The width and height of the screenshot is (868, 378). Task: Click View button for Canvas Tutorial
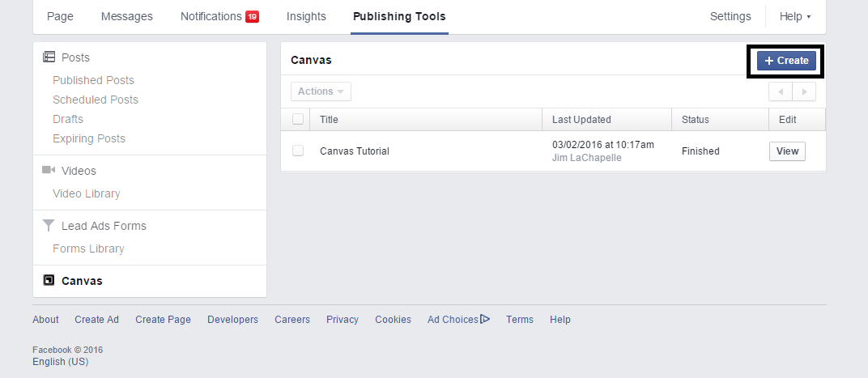pyautogui.click(x=787, y=151)
